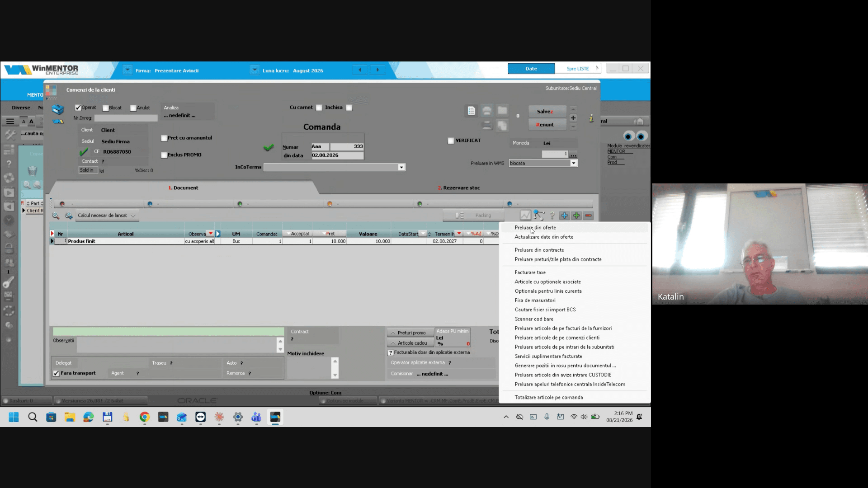Click the magnifier search icon above the grid

point(56,216)
